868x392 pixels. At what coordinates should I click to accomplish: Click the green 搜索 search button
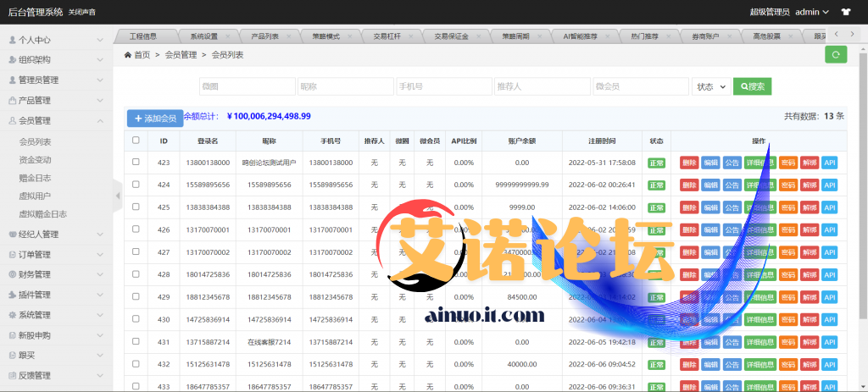pos(752,86)
